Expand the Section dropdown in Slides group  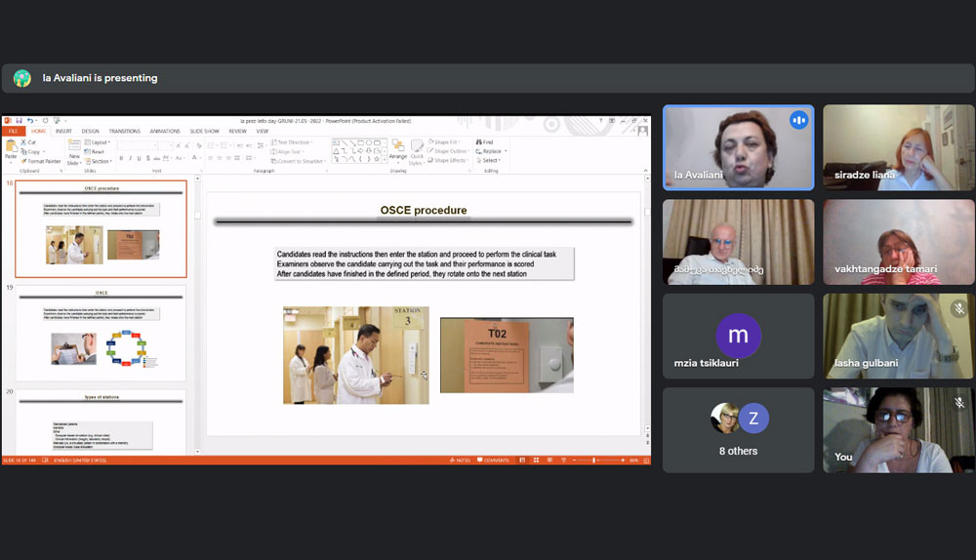coord(98,161)
